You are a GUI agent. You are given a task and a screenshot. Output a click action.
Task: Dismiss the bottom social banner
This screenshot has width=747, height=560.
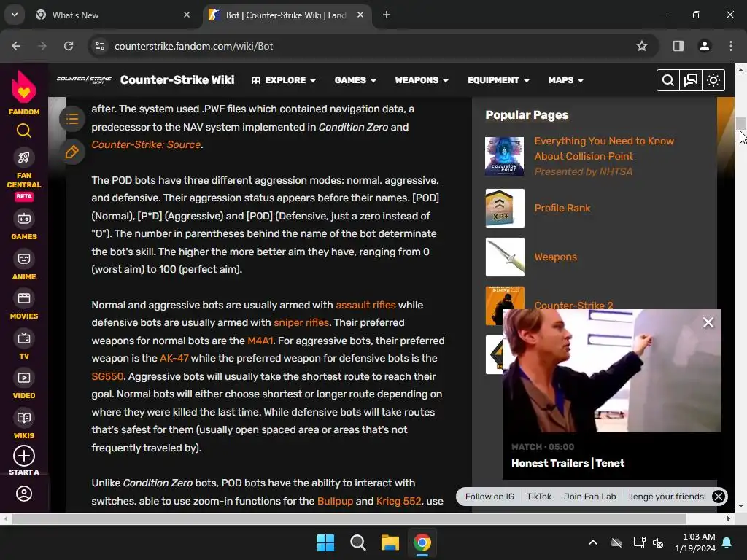(x=719, y=497)
